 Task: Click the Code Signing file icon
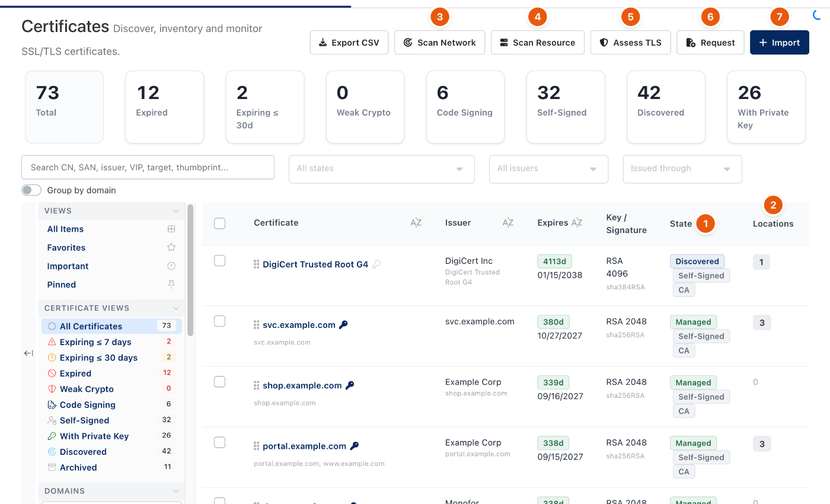52,405
